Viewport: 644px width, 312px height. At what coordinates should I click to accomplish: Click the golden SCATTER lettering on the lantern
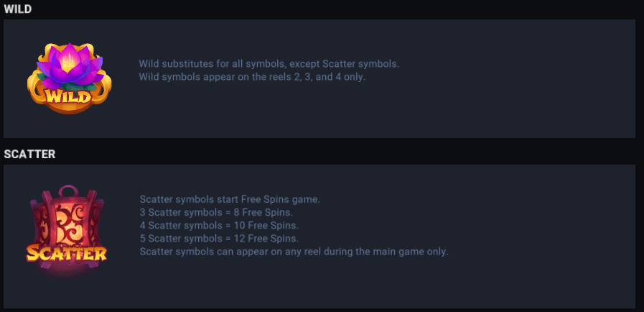(67, 253)
